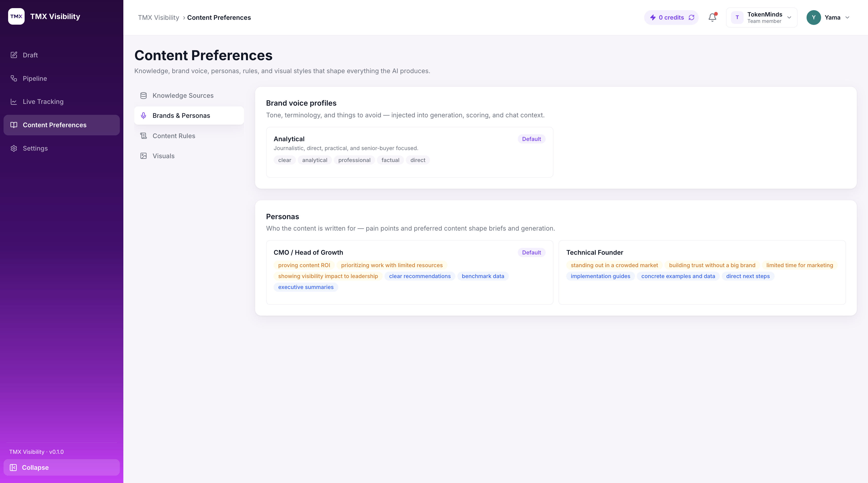
Task: Click the Default badge on CMO persona
Action: 531,253
